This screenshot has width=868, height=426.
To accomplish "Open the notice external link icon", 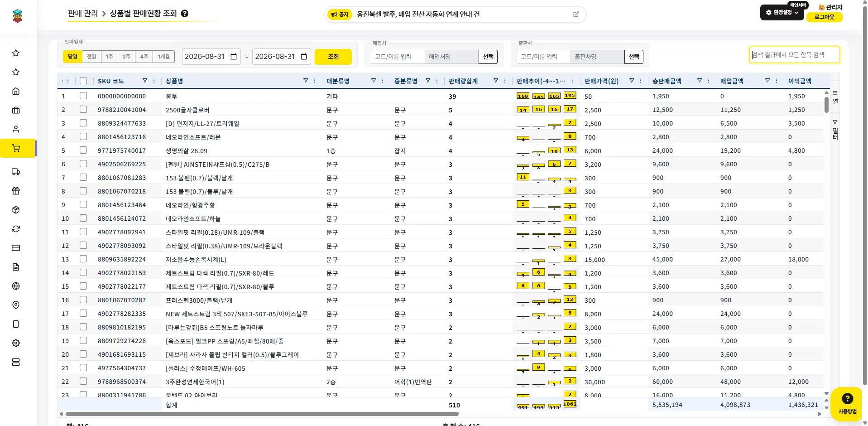I will tap(576, 15).
